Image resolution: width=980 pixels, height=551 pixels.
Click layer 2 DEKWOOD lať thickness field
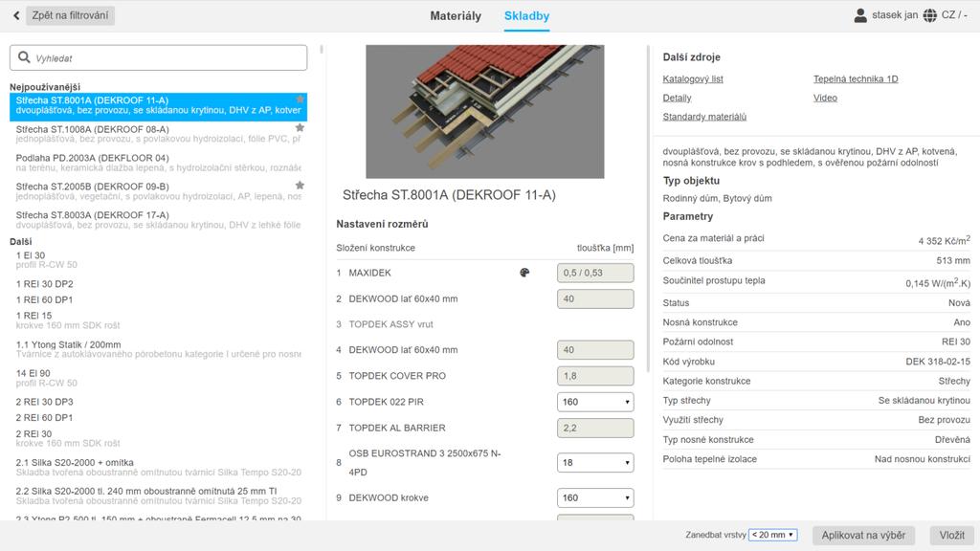(595, 298)
